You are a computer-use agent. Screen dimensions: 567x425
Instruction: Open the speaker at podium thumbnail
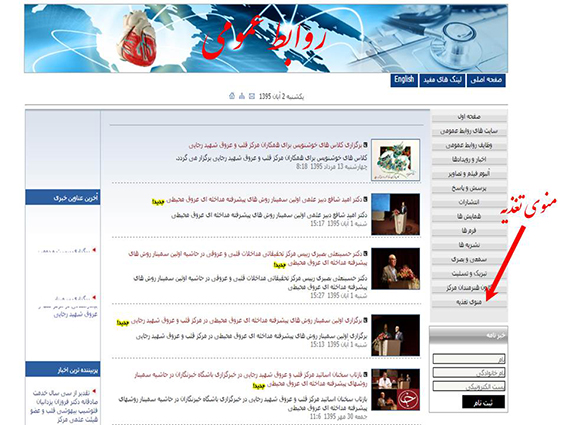tap(396, 214)
